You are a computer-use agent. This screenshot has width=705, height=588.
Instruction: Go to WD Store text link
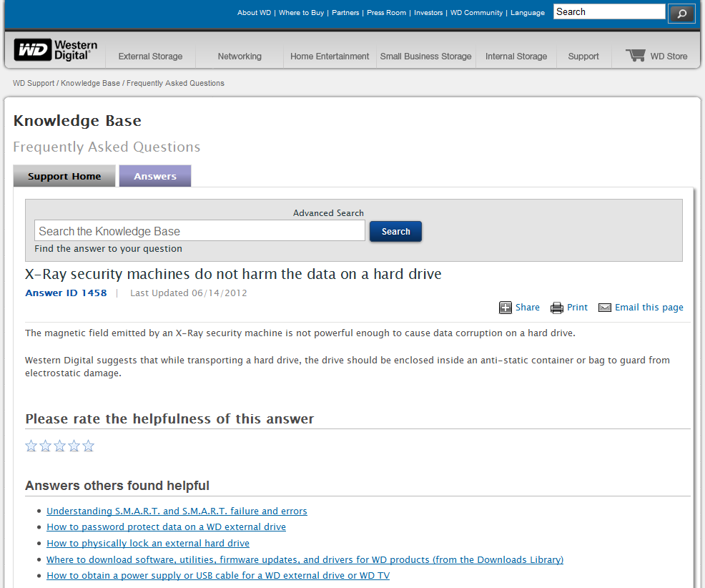coord(669,57)
